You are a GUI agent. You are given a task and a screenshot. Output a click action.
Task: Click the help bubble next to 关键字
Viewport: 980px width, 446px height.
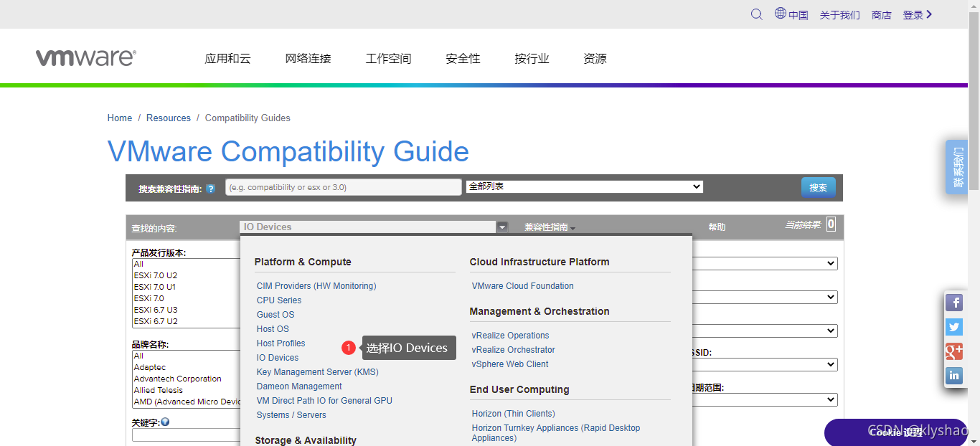coord(166,421)
